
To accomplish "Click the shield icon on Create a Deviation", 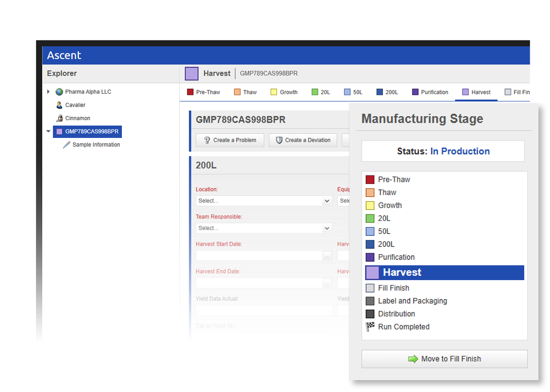I will coord(280,140).
